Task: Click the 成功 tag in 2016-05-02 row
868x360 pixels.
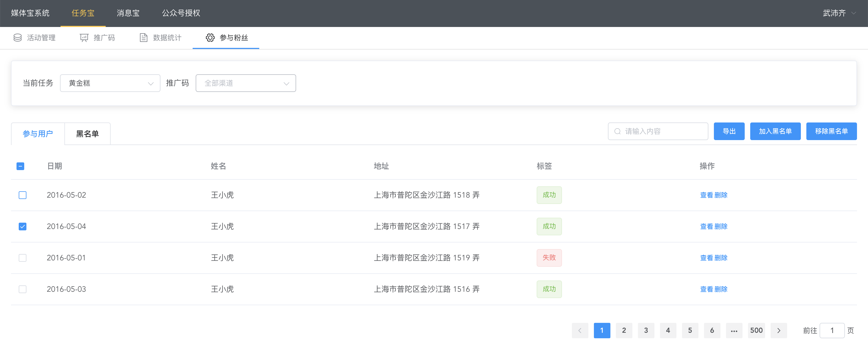Action: [x=549, y=195]
